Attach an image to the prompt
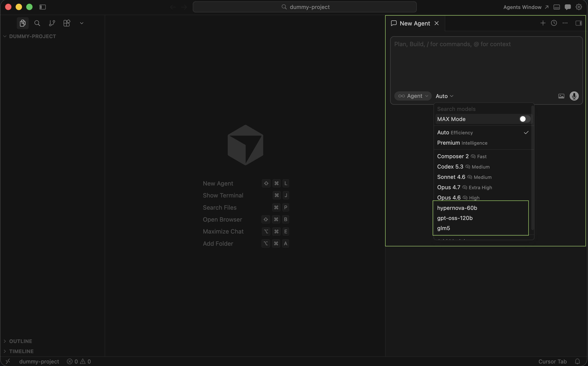 point(561,96)
